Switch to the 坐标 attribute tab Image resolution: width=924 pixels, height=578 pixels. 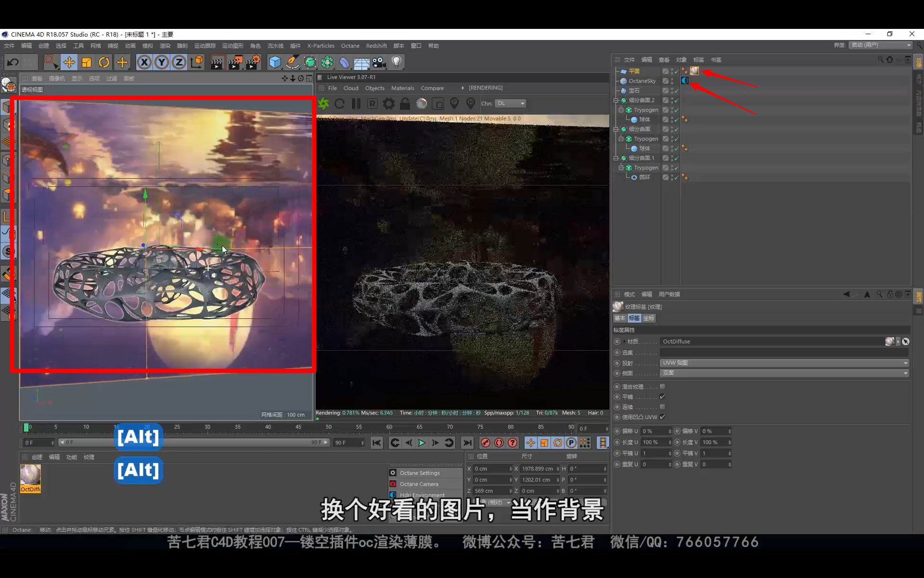tap(649, 318)
